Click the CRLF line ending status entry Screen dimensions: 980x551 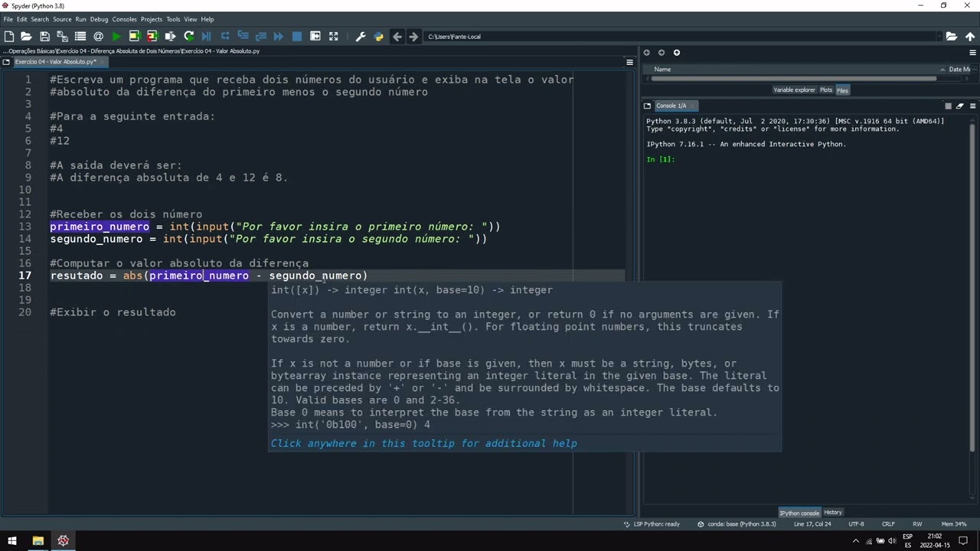tap(888, 524)
